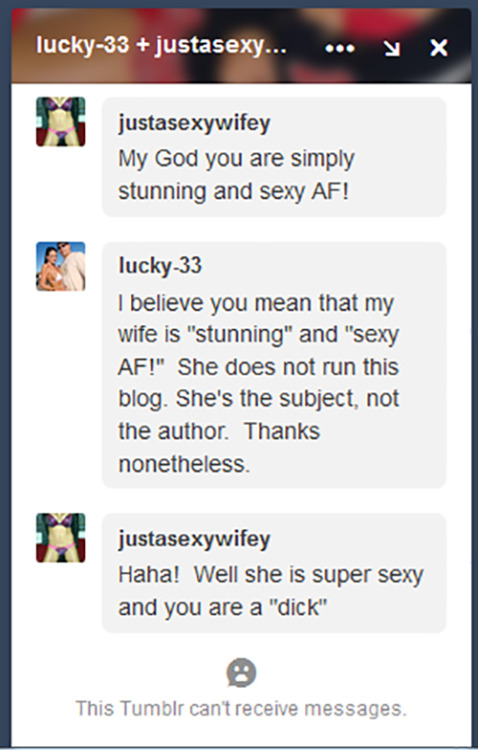Click the blurred header image of the conversation

pyautogui.click(x=241, y=46)
